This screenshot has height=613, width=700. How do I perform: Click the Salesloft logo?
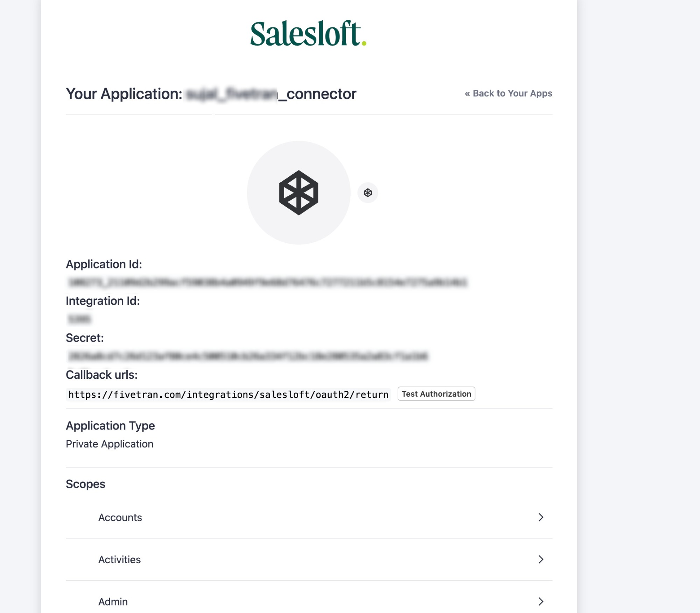click(x=308, y=34)
